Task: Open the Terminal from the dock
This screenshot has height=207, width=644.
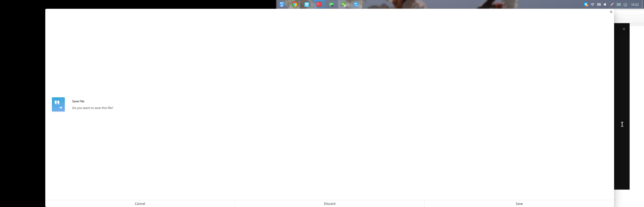Action: pyautogui.click(x=319, y=4)
